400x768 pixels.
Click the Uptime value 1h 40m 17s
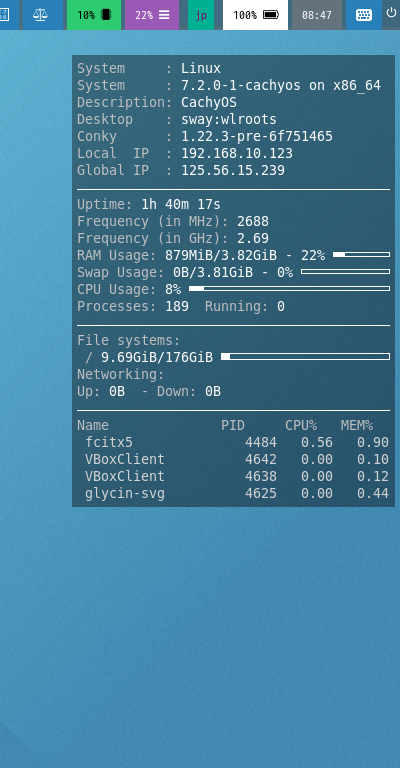(x=181, y=204)
